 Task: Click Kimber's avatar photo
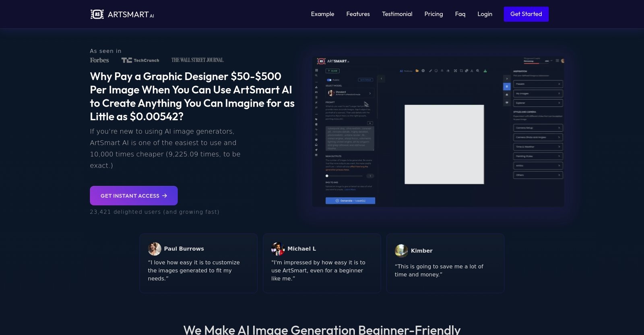[401, 251]
